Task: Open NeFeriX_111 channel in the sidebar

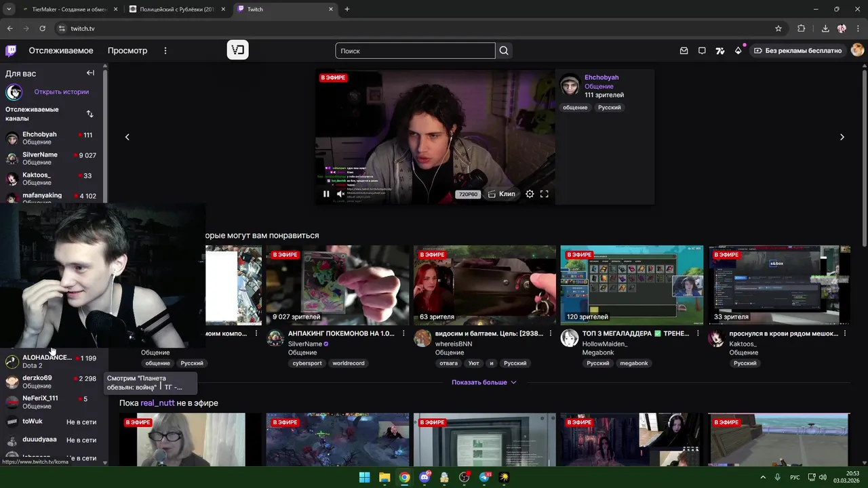Action: tap(52, 402)
